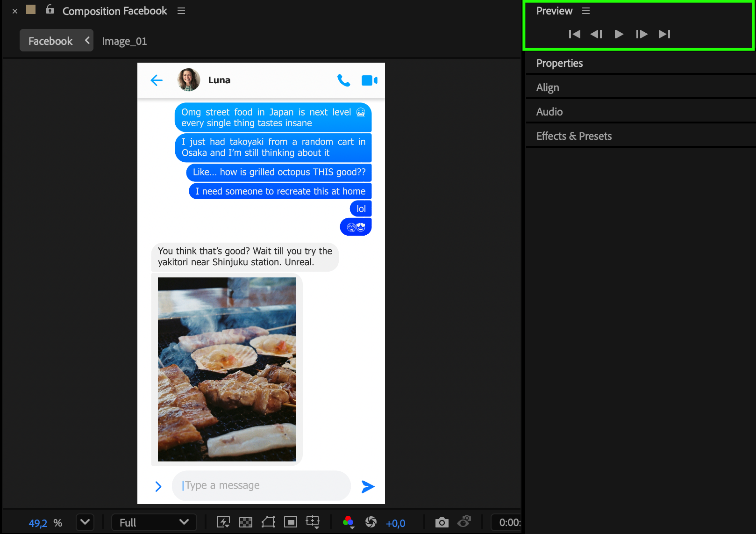Toggle the transparency grid
Screen dimensions: 756x534
point(246,522)
